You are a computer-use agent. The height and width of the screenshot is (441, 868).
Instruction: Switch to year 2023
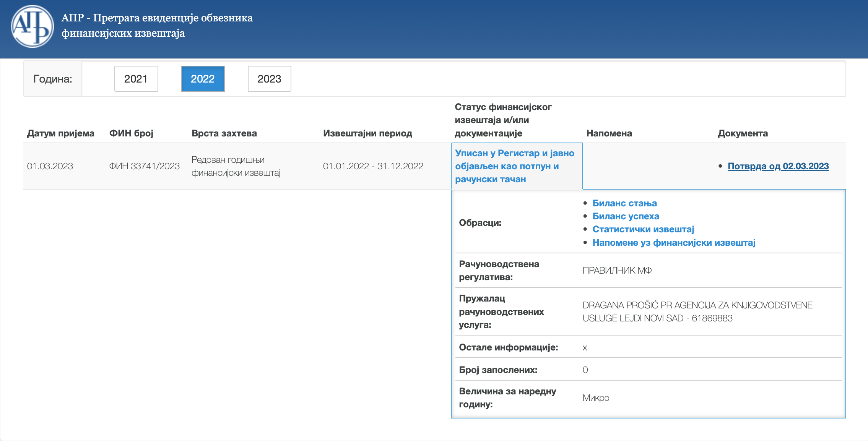click(x=269, y=79)
